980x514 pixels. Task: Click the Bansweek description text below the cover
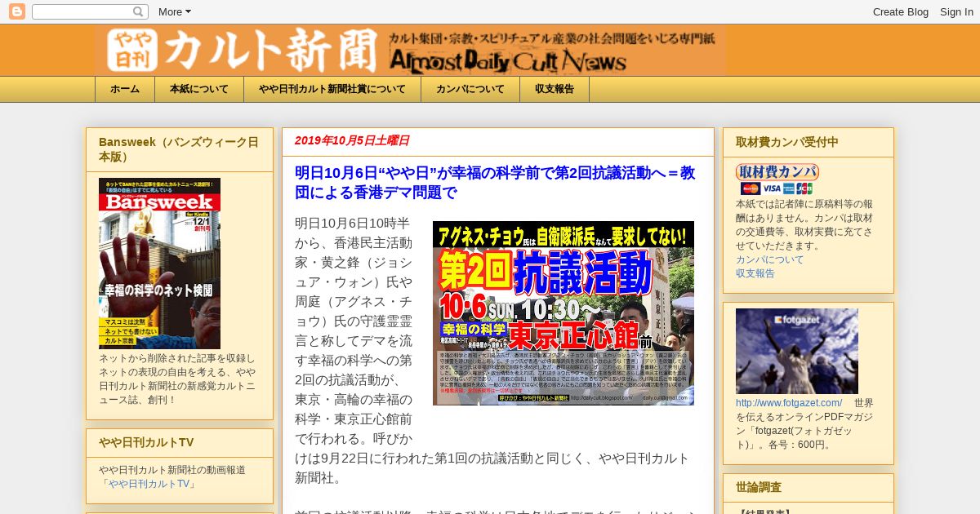179,379
